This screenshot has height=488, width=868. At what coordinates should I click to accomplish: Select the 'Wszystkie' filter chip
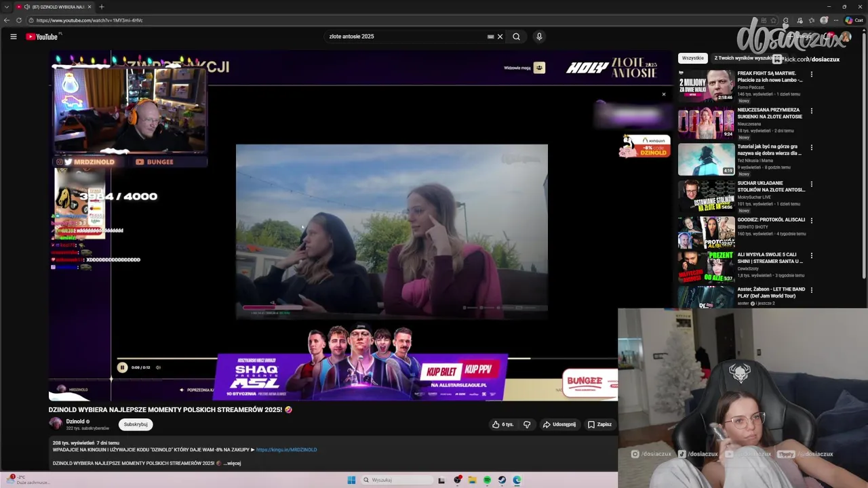[693, 58]
